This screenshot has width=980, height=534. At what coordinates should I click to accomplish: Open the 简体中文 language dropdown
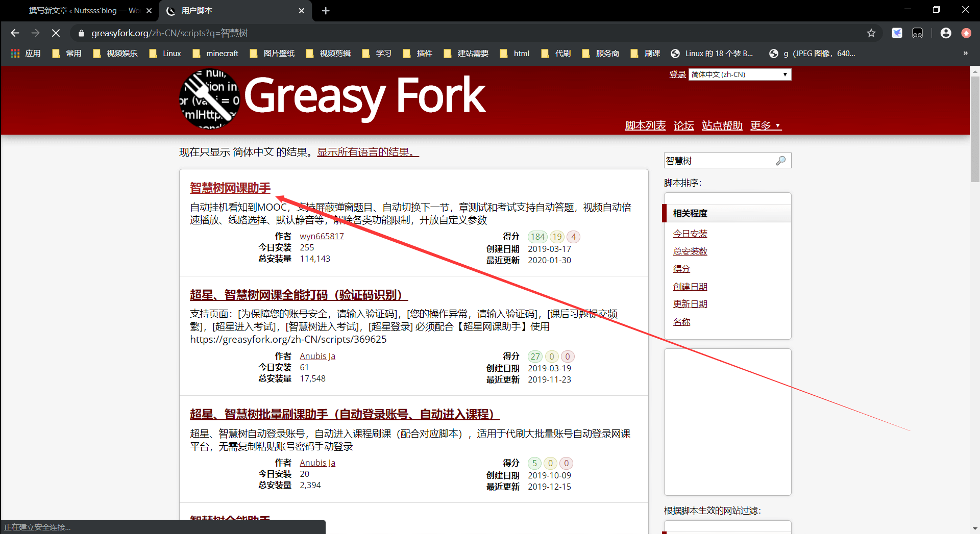(740, 74)
